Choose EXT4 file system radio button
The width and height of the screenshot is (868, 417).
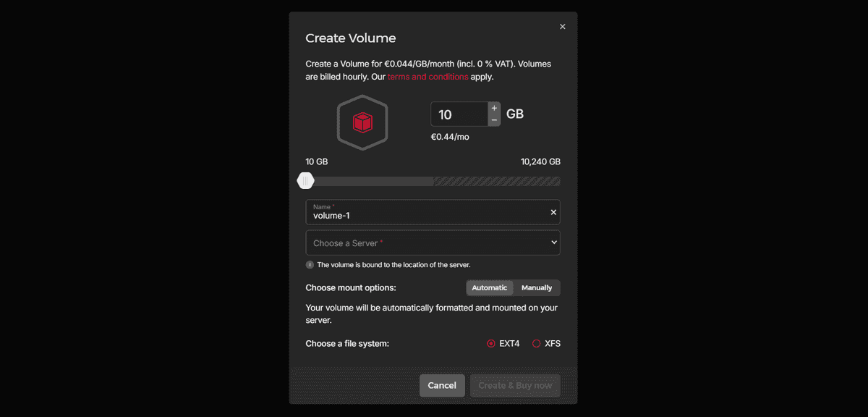tap(491, 344)
